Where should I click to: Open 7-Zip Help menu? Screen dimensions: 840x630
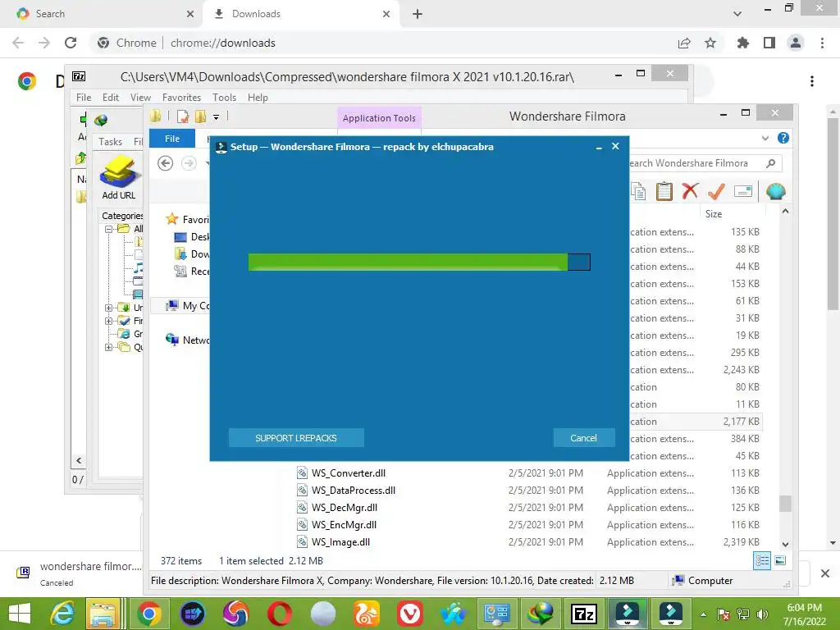click(258, 98)
